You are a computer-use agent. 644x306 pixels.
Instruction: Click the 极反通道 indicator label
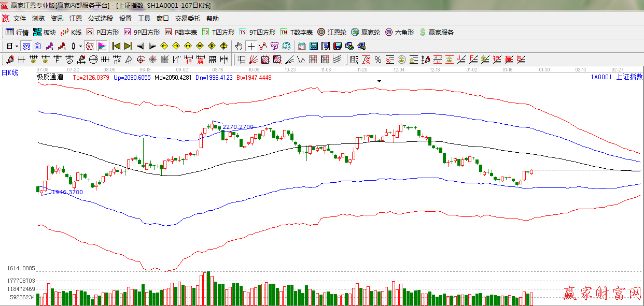point(50,77)
